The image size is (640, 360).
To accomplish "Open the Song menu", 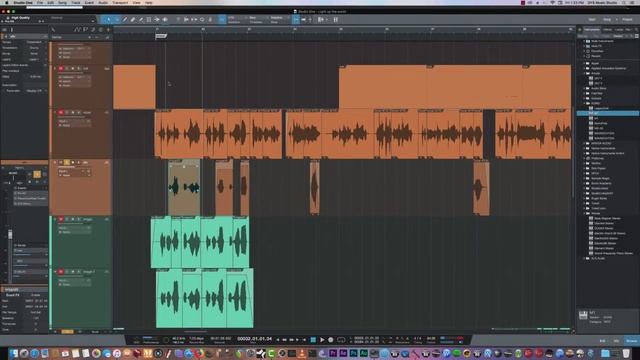I will [x=62, y=2].
